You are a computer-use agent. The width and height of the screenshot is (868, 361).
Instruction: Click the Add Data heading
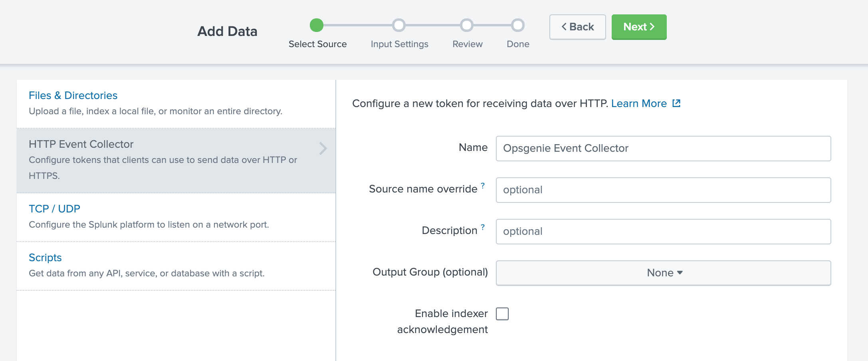click(227, 31)
